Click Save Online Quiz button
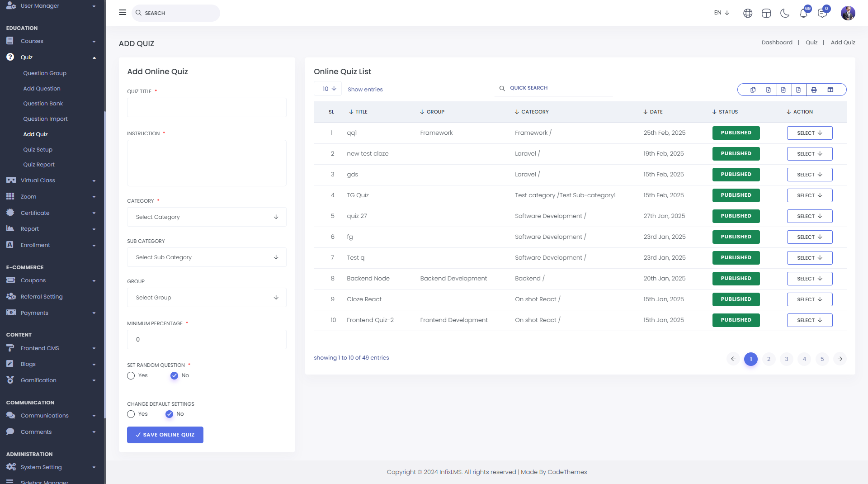 point(165,435)
